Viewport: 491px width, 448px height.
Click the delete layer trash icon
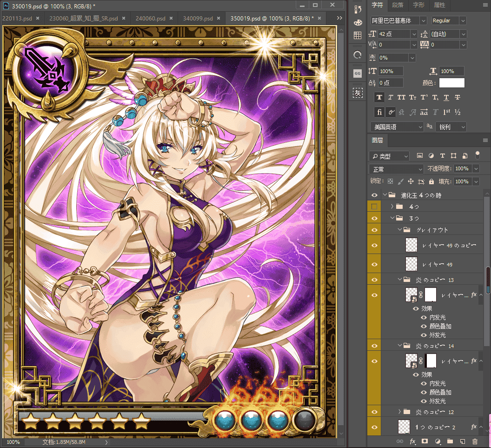click(x=475, y=441)
